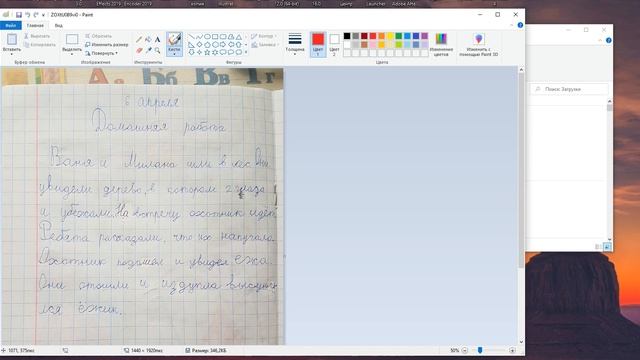Collapse the ribbon with the chevron
This screenshot has width=640, height=360.
(x=511, y=25)
